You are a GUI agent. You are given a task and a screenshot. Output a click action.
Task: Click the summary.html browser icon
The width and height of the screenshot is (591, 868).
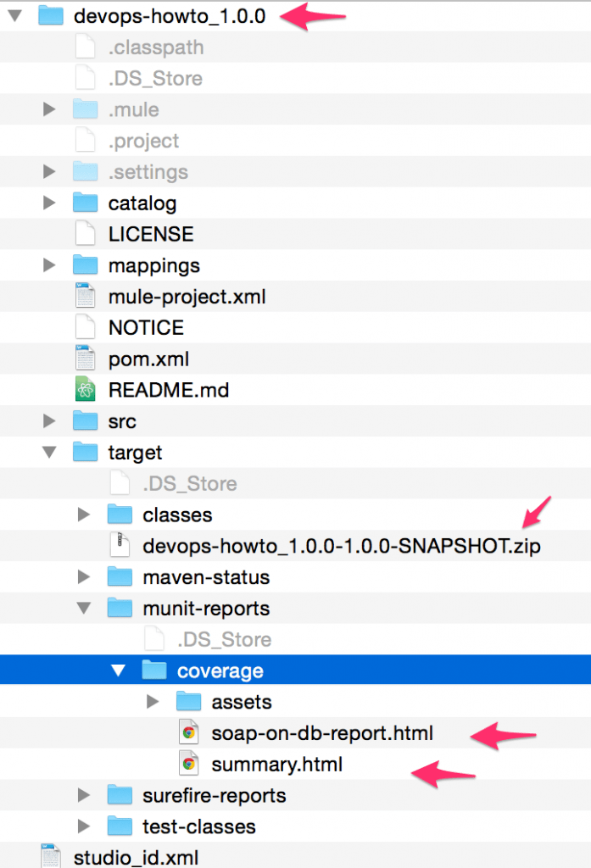pyautogui.click(x=188, y=764)
